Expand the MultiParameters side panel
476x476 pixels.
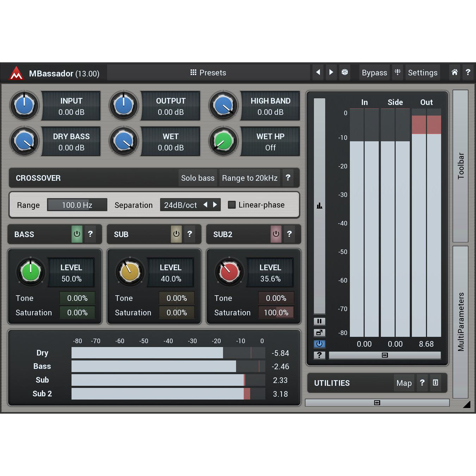click(x=460, y=321)
